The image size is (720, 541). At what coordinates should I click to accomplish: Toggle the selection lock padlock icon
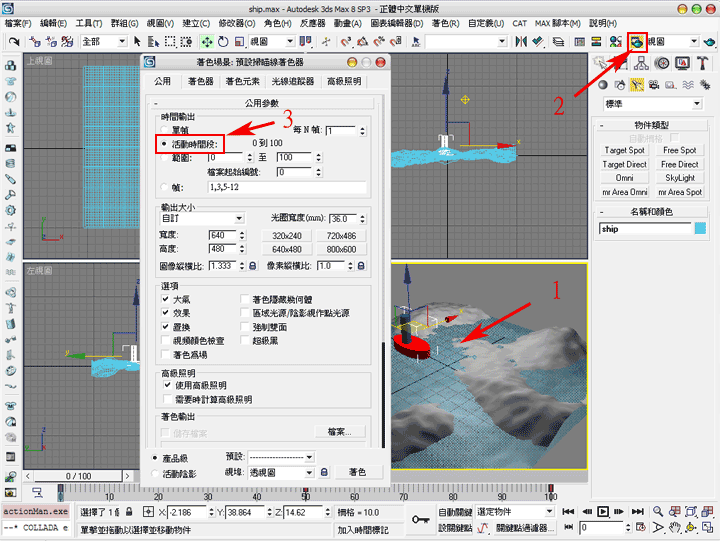[x=129, y=512]
